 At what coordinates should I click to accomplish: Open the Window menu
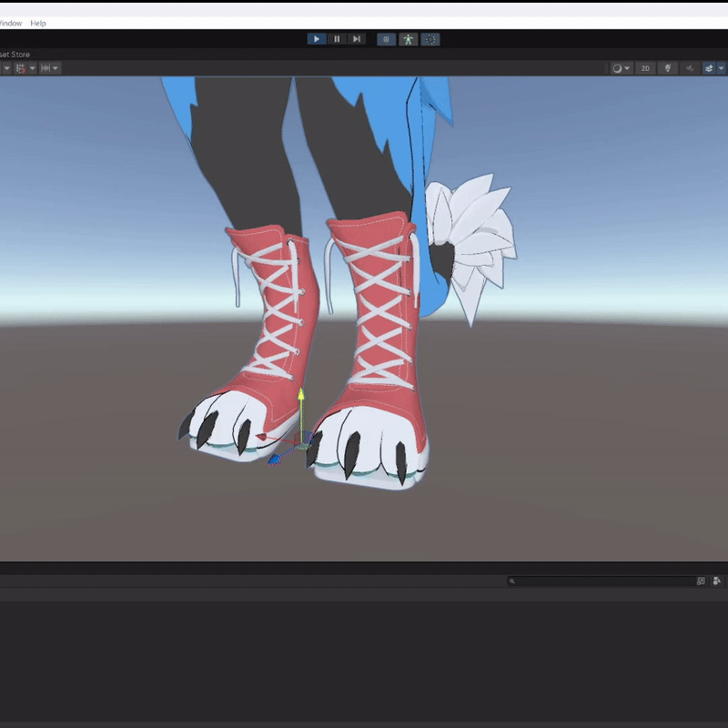click(11, 24)
